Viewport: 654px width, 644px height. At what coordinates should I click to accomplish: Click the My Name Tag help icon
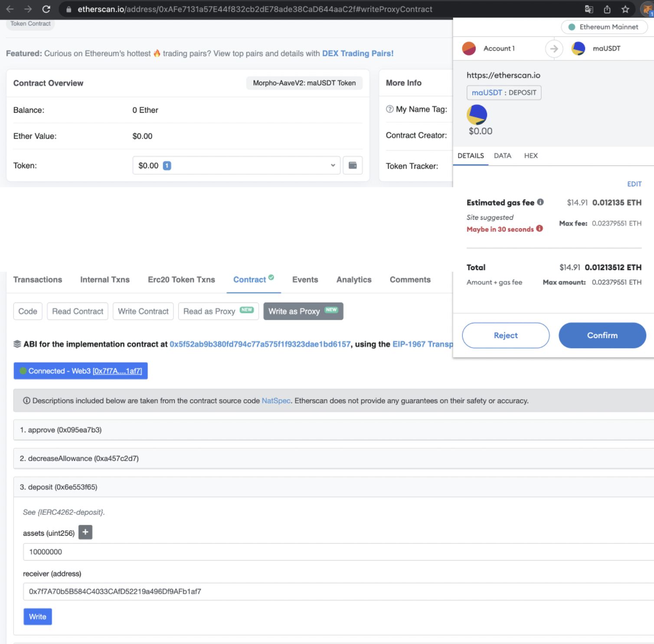[389, 109]
